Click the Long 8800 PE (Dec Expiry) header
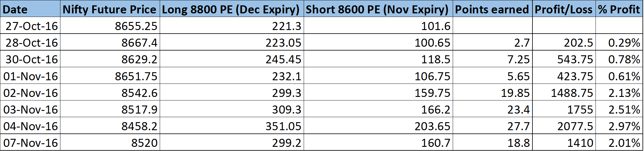The image size is (644, 151). (x=231, y=9)
